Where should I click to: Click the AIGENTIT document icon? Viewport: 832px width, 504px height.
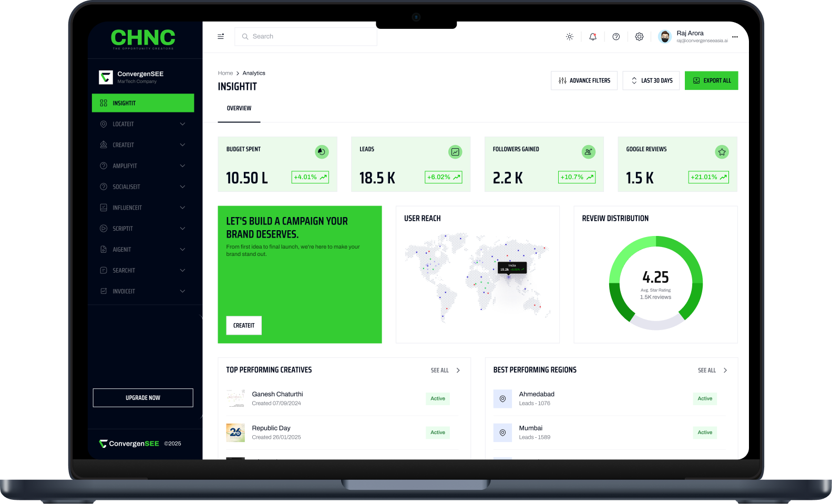pyautogui.click(x=104, y=250)
